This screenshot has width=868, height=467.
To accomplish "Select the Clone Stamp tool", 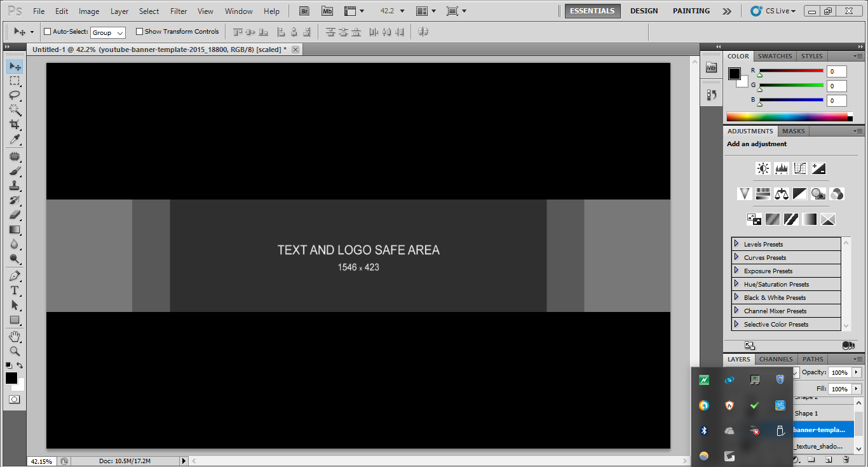I will point(15,186).
